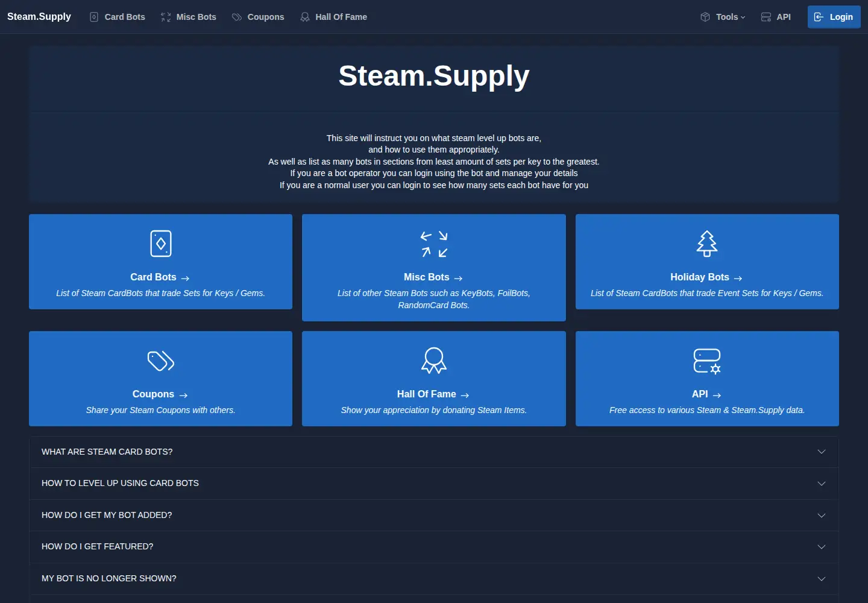Click the Steam.Supply logo in the navbar
This screenshot has height=603, width=868.
[x=39, y=17]
